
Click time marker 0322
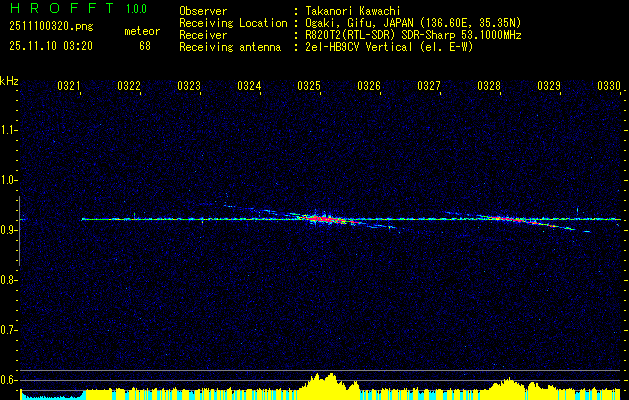tap(129, 85)
